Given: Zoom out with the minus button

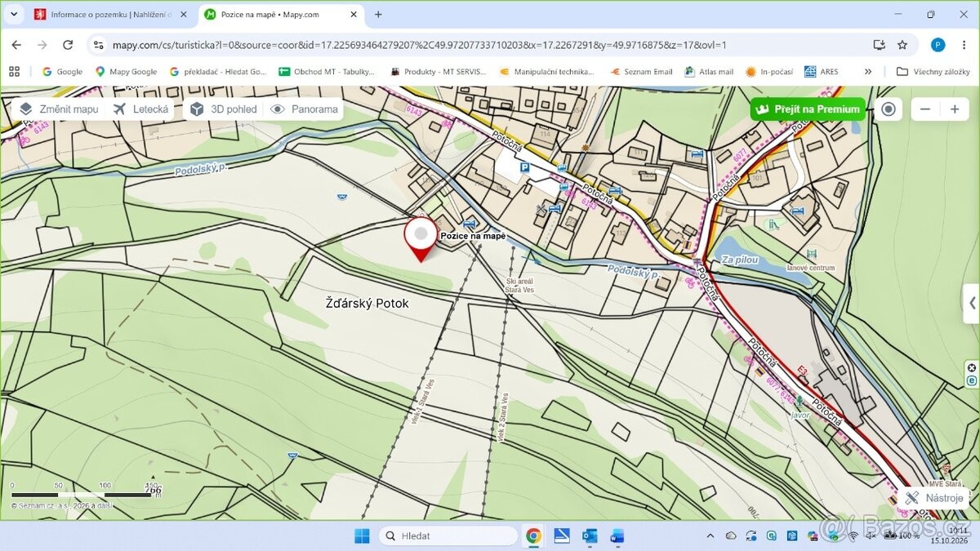Looking at the screenshot, I should click(x=925, y=109).
